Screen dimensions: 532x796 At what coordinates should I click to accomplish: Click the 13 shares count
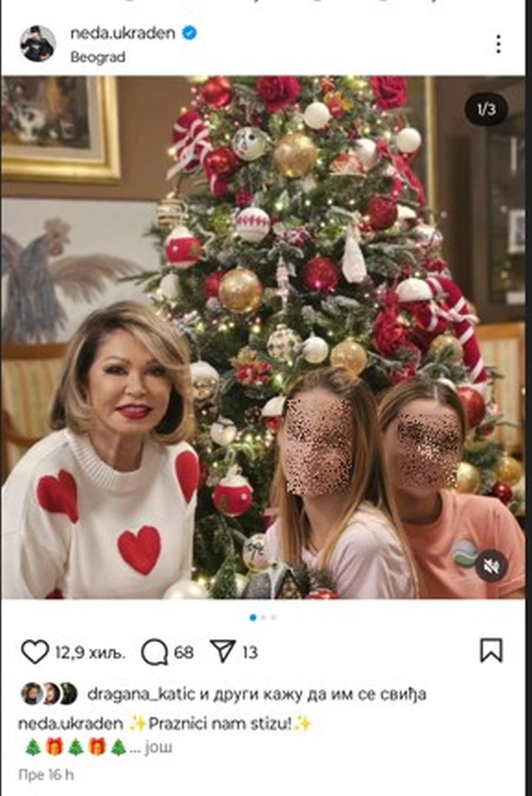250,652
